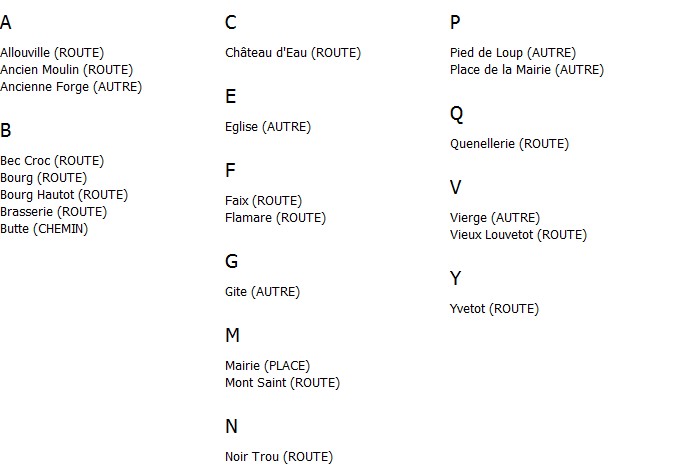Image resolution: width=675 pixels, height=473 pixels.
Task: Select Butte (CHEMIN) entry
Action: coord(44,229)
